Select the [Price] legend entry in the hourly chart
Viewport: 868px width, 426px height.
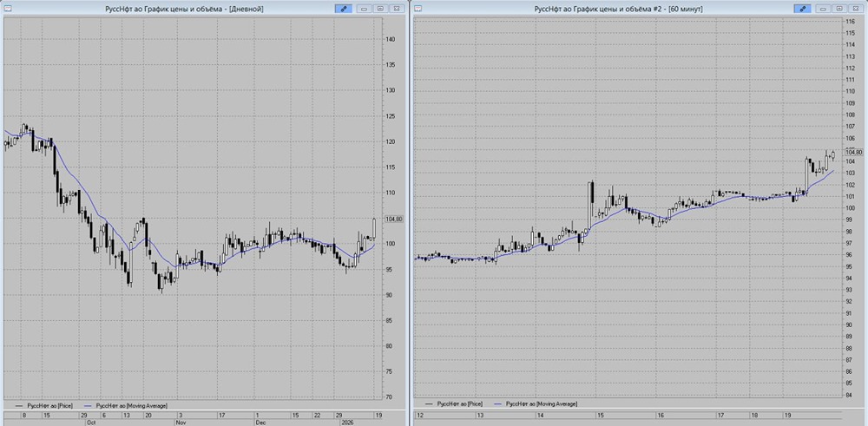point(455,404)
